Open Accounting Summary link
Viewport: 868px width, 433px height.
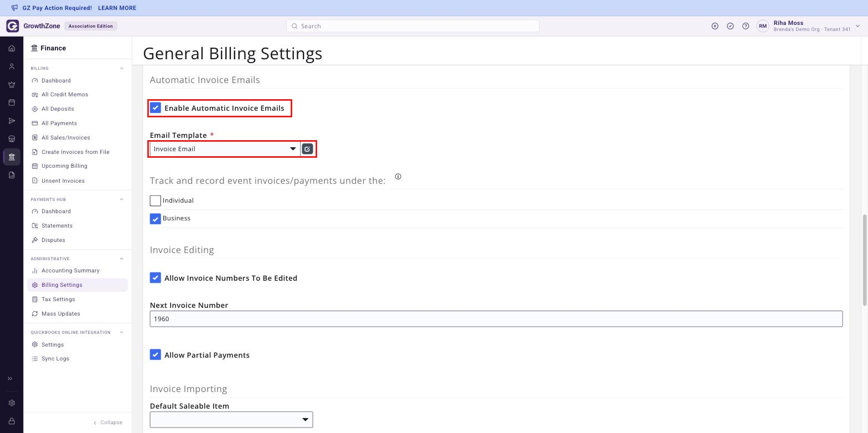(x=70, y=271)
